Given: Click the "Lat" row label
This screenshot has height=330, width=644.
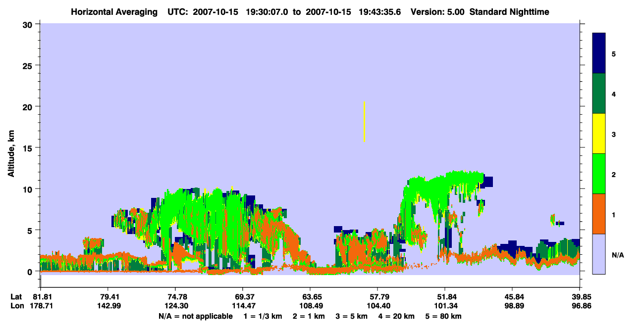Looking at the screenshot, I should [16, 297].
